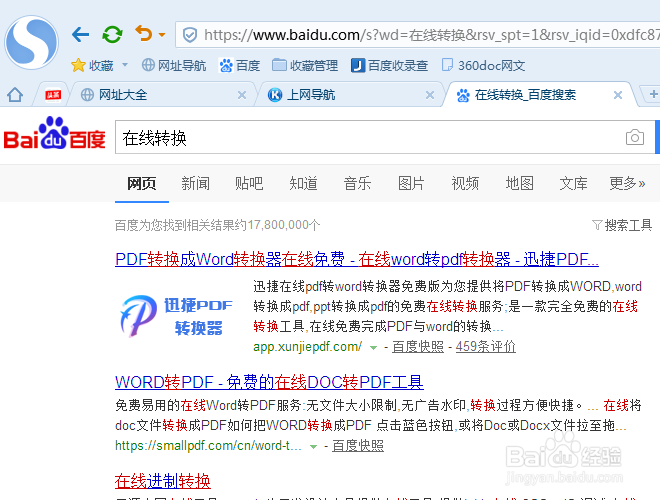Click the security shield icon in address bar
Viewport: 660px width, 500px height.
coord(190,35)
